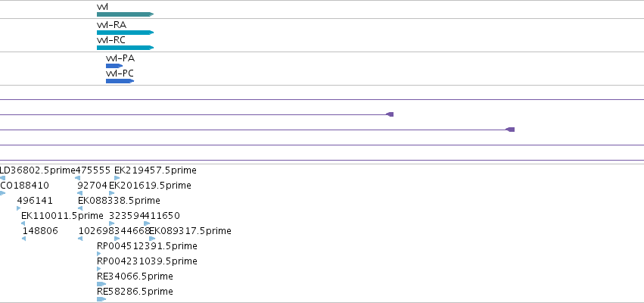
Task: Click the EK088338.5prime label
Action: click(x=119, y=201)
